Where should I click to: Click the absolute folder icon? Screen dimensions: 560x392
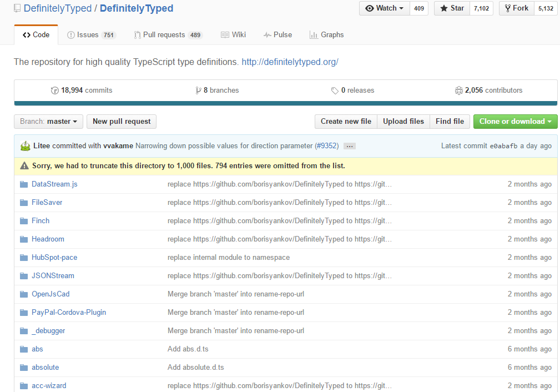tap(24, 368)
